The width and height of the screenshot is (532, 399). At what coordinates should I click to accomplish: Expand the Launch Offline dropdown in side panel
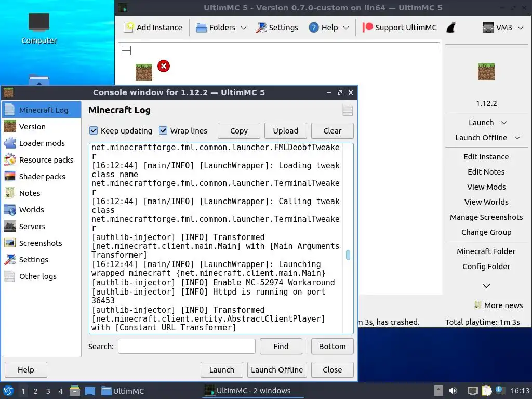coord(517,138)
